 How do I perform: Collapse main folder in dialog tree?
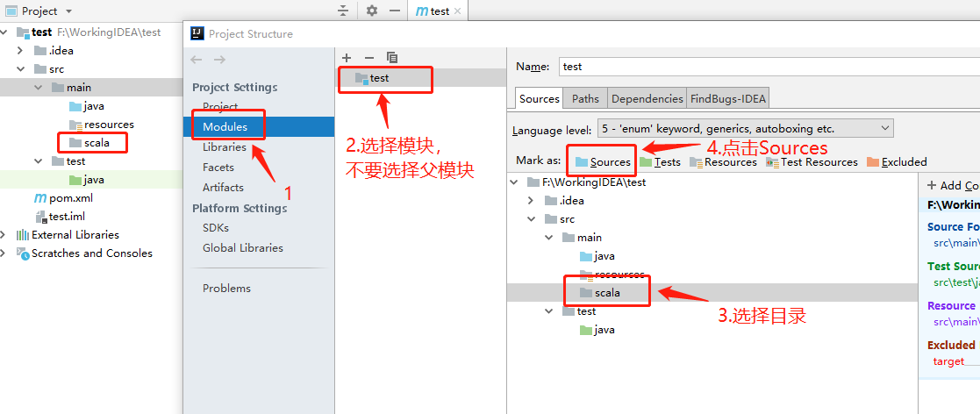tap(548, 238)
